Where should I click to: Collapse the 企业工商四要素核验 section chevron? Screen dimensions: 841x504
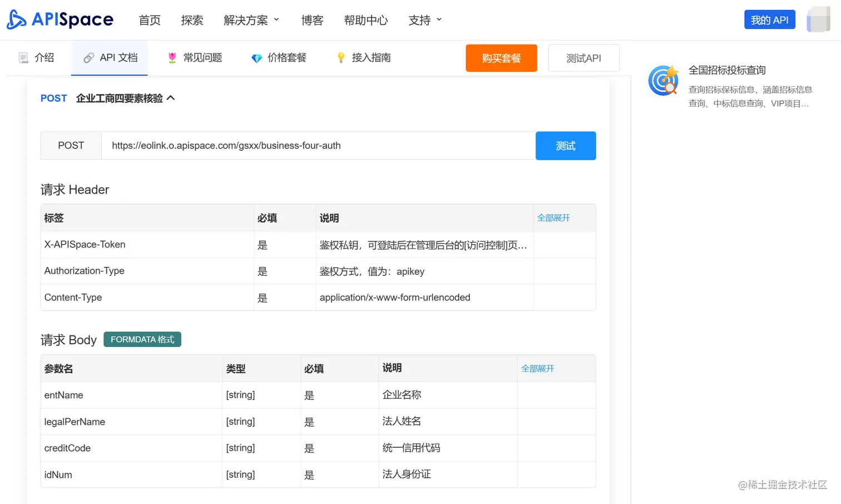tap(171, 98)
